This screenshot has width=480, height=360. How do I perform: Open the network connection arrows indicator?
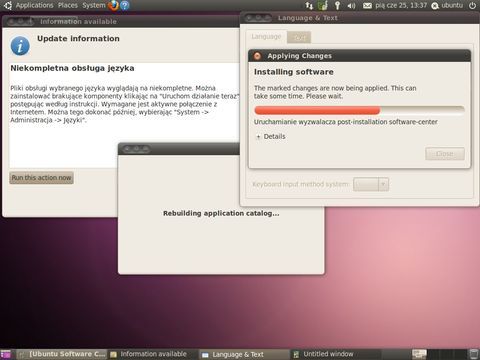pyautogui.click(x=309, y=5)
